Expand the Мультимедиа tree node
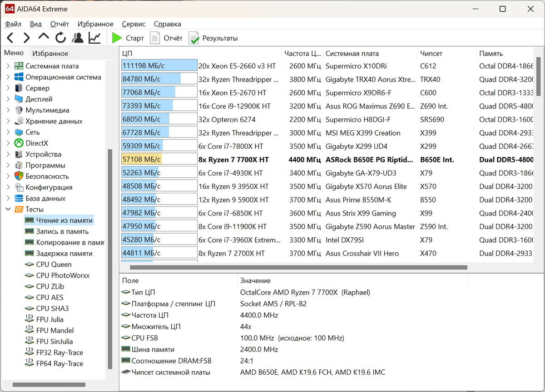Viewport: 545px width, 392px height. click(7, 110)
